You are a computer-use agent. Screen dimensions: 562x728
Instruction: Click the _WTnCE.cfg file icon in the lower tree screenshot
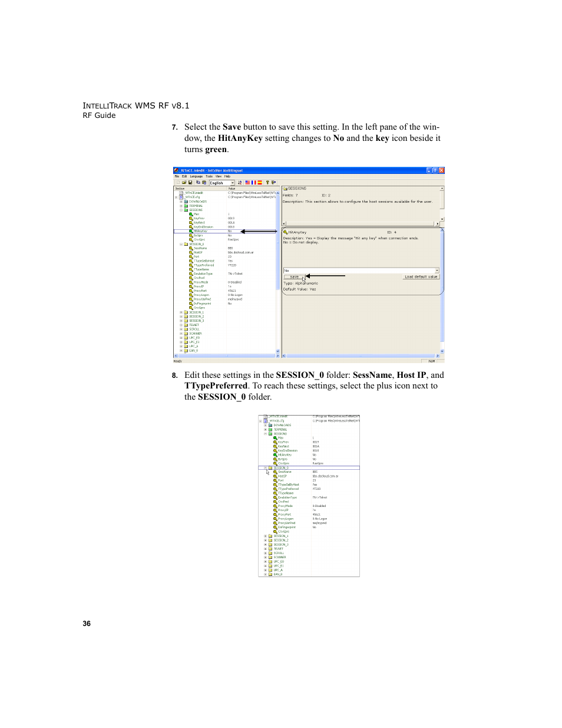(265, 421)
